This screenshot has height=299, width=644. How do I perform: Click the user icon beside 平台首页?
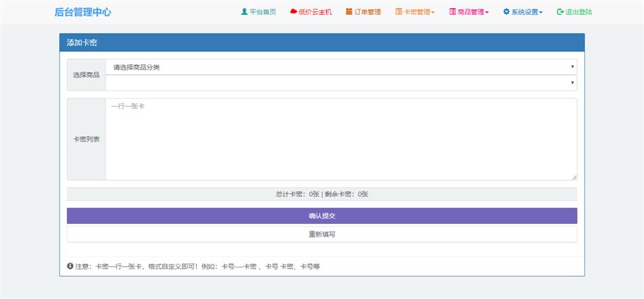tap(244, 11)
